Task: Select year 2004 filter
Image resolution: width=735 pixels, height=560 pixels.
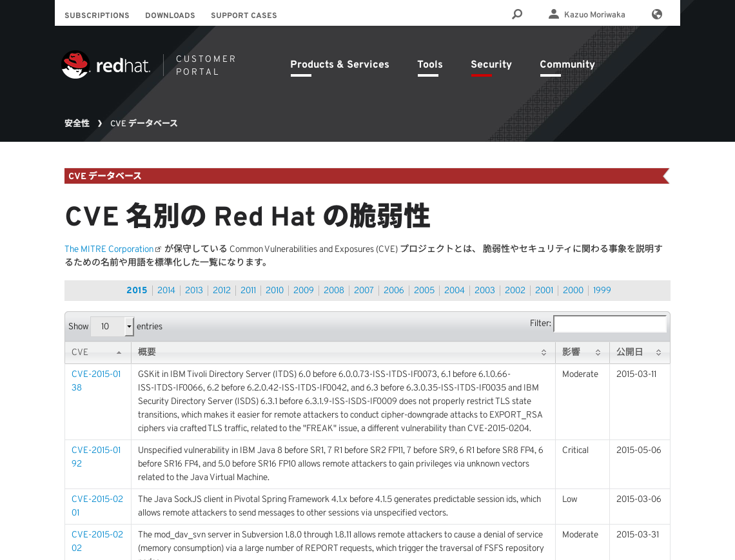Action: pyautogui.click(x=455, y=290)
